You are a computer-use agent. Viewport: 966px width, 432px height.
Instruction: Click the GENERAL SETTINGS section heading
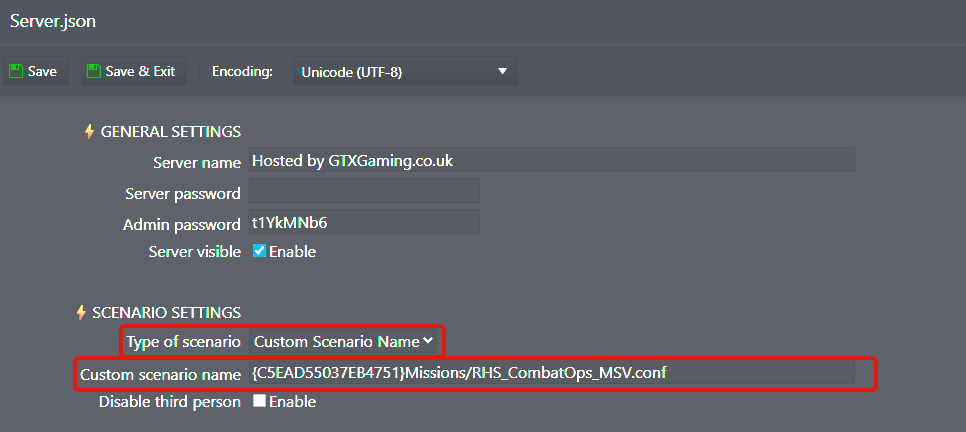coord(171,131)
